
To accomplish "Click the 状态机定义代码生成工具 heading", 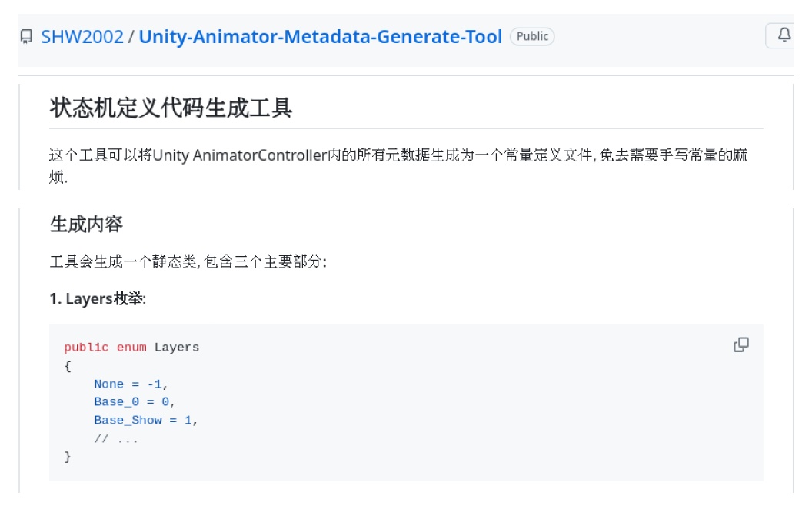I will pos(171,108).
